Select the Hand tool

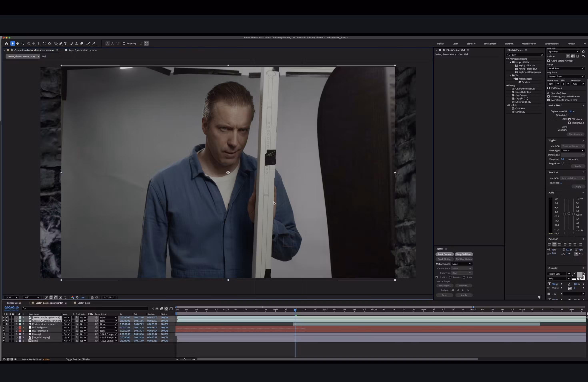tap(18, 43)
